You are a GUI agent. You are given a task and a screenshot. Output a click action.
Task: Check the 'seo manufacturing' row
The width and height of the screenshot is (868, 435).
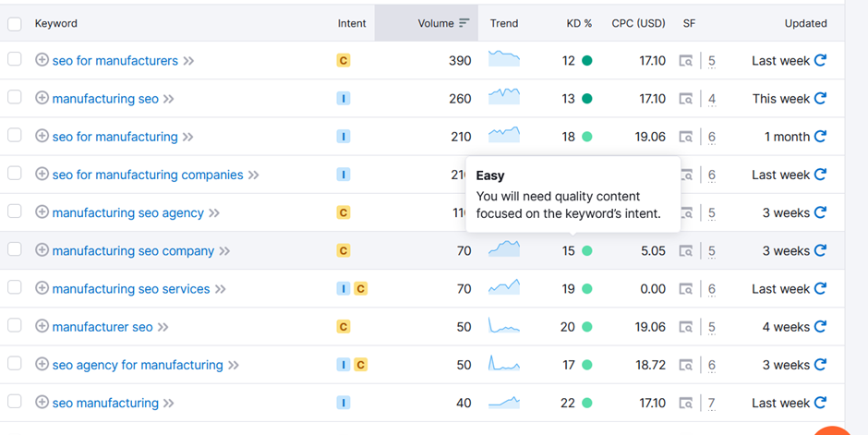pyautogui.click(x=15, y=401)
